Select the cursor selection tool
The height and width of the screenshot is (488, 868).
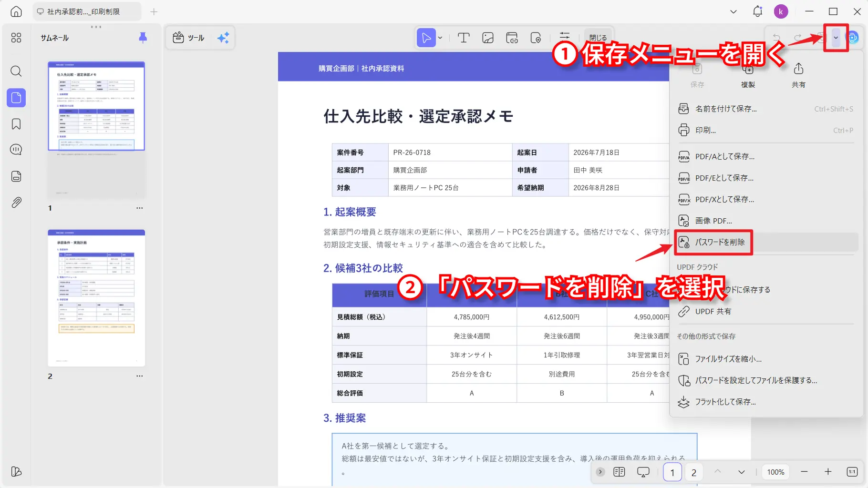[426, 38]
